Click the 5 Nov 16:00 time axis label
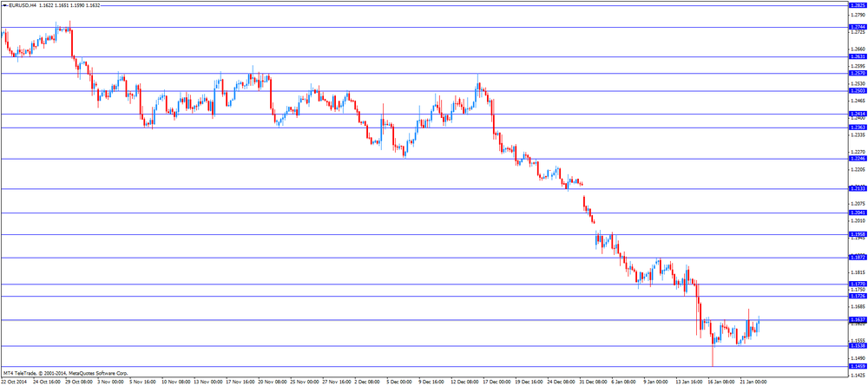Screen dimensions: 868x386 pos(143,382)
